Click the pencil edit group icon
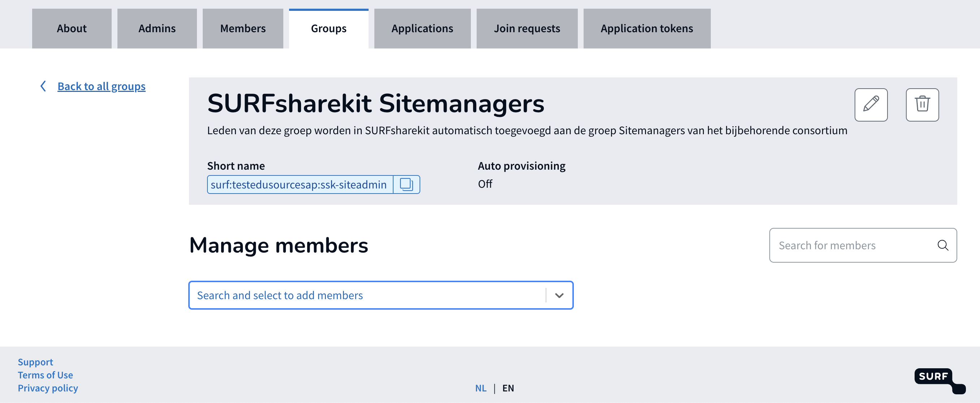Viewport: 980px width, 403px height. (871, 105)
